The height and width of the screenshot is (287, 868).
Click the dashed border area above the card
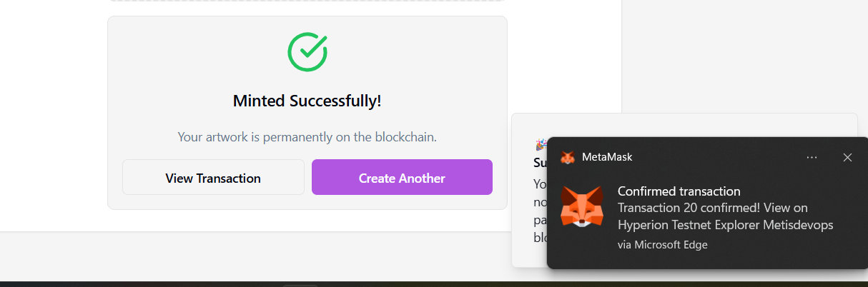click(307, 1)
